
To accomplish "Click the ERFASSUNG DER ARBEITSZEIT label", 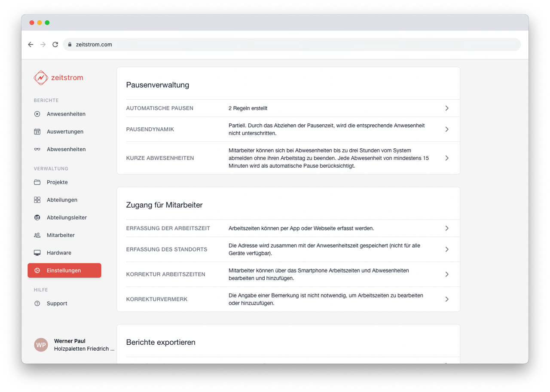I will coord(168,228).
